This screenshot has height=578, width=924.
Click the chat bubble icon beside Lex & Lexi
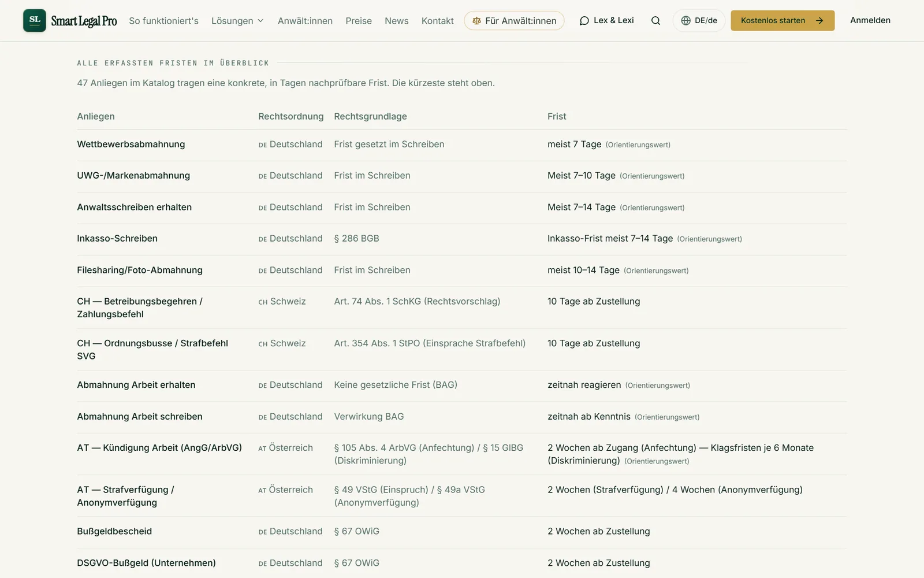(x=584, y=21)
